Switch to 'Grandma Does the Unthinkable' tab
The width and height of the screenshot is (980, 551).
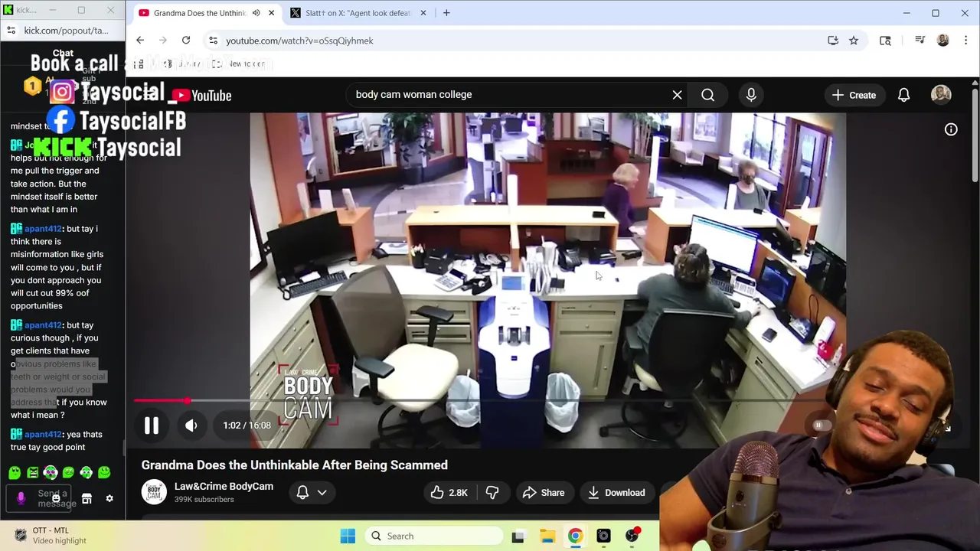pos(199,13)
